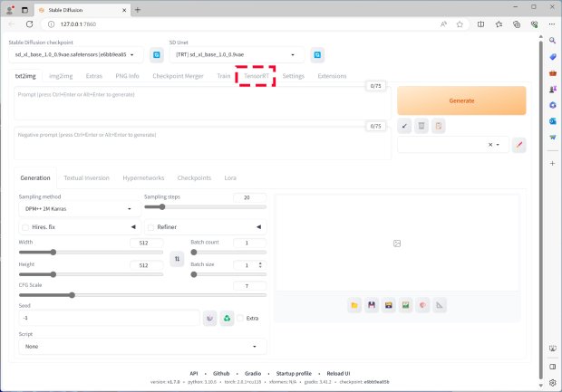Switch to the Lora tab
This screenshot has width=562, height=392.
coord(230,178)
